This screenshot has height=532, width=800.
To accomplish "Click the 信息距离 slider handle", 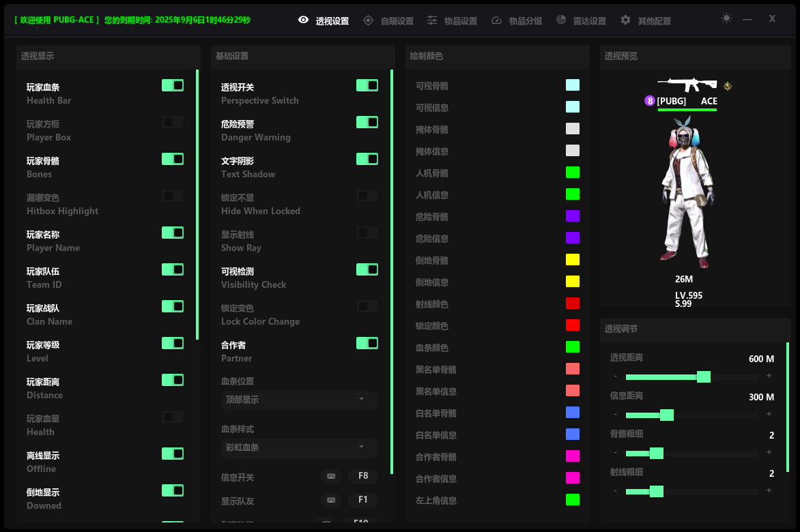I will [x=667, y=415].
